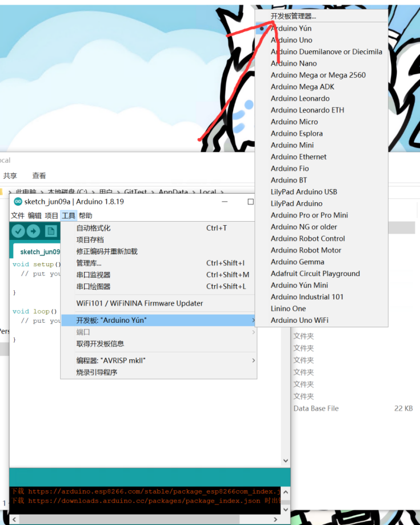Click the Arduino logo in title bar
Image resolution: width=420 pixels, height=525 pixels.
tap(18, 202)
